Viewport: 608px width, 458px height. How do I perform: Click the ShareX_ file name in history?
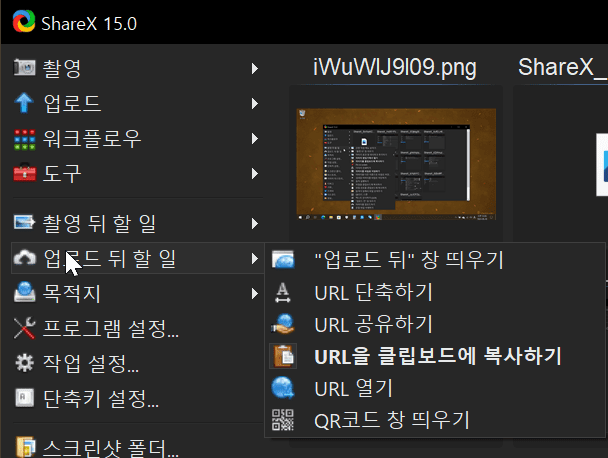tap(562, 67)
